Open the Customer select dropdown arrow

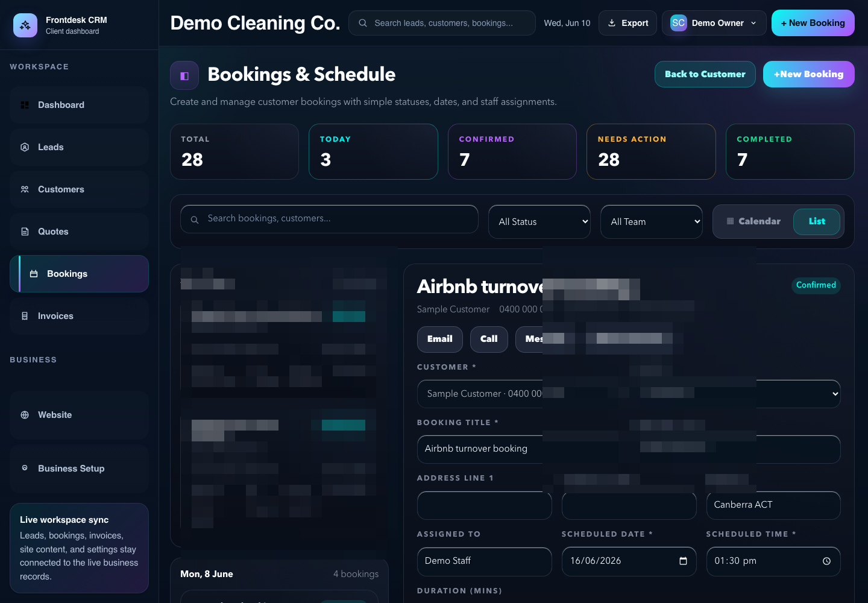(835, 394)
